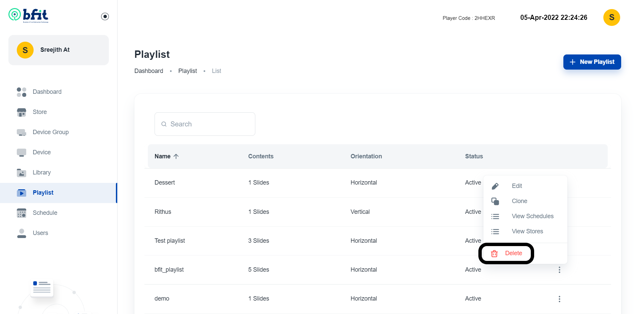Viewport: 644px width, 314px height.
Task: Click the Users person icon
Action: pos(22,233)
